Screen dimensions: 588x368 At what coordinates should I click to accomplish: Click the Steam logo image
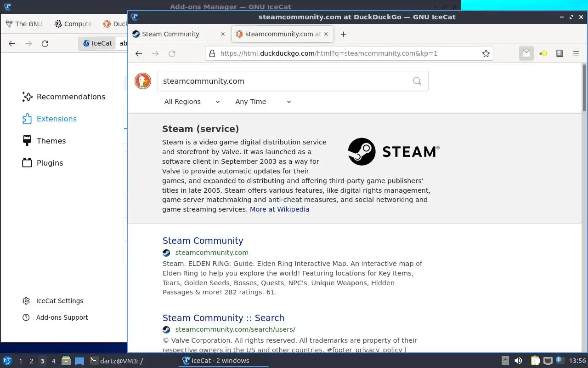(x=394, y=152)
